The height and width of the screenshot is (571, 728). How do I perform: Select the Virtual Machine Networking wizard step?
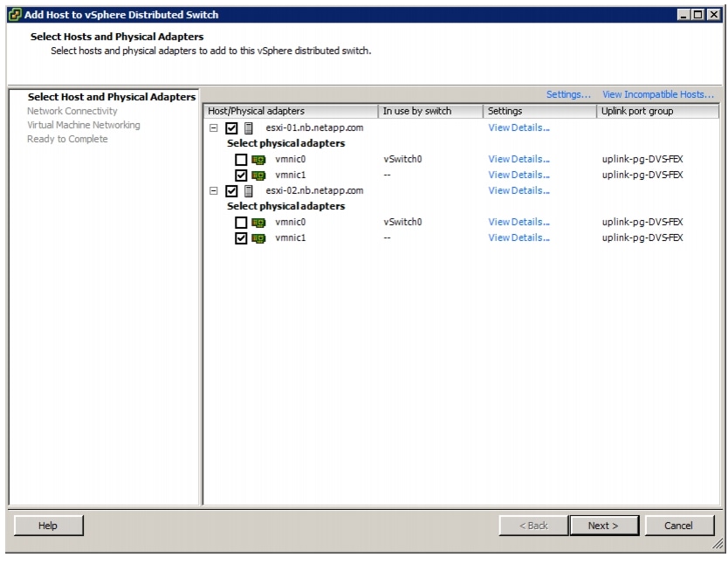pos(83,125)
